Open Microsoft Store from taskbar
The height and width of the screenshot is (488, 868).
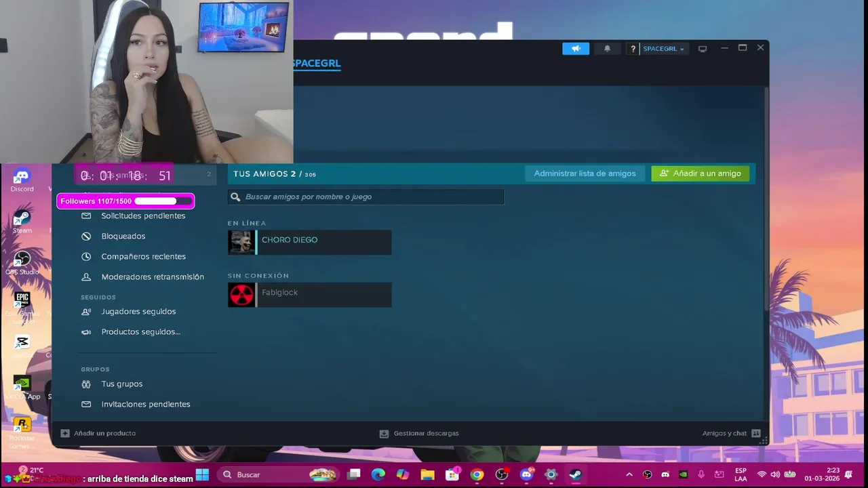click(x=452, y=474)
